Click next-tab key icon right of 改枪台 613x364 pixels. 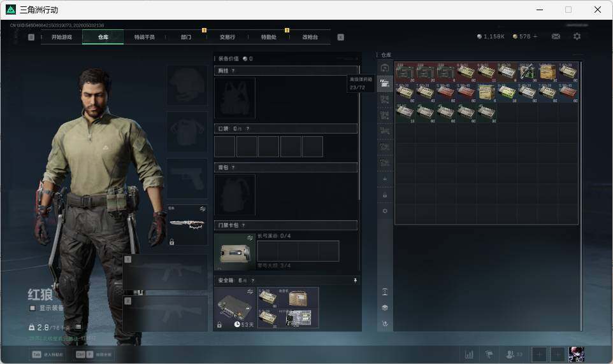(x=340, y=37)
